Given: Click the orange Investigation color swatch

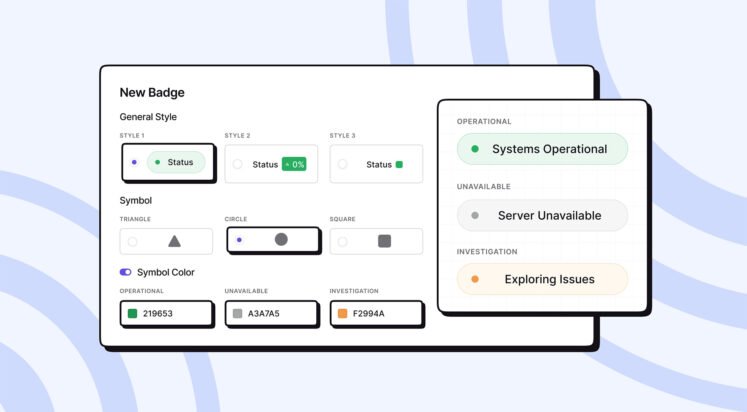Looking at the screenshot, I should pyautogui.click(x=342, y=313).
